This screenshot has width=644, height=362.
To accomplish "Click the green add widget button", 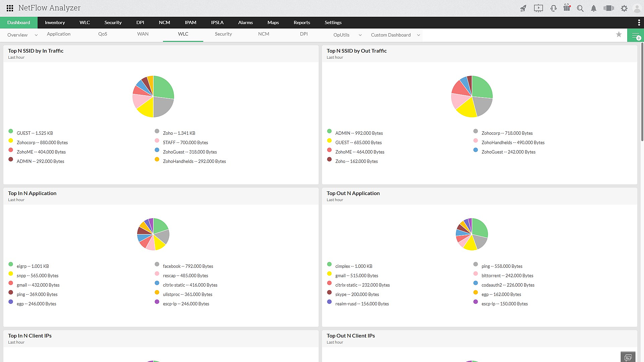I will [636, 35].
